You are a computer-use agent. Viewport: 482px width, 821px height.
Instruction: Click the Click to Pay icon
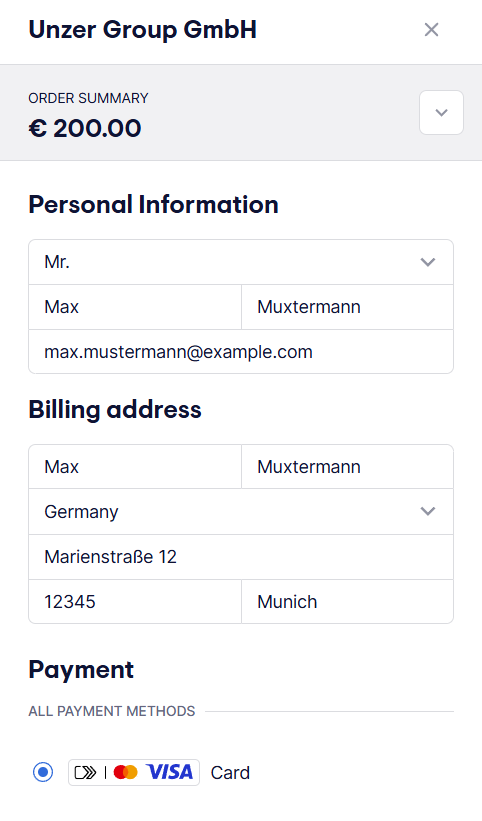tap(86, 772)
